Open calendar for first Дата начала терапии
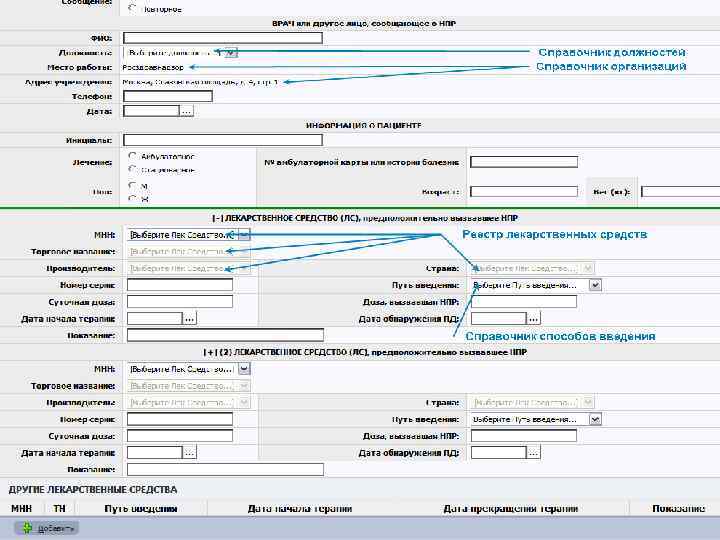720x540 pixels. pyautogui.click(x=190, y=318)
